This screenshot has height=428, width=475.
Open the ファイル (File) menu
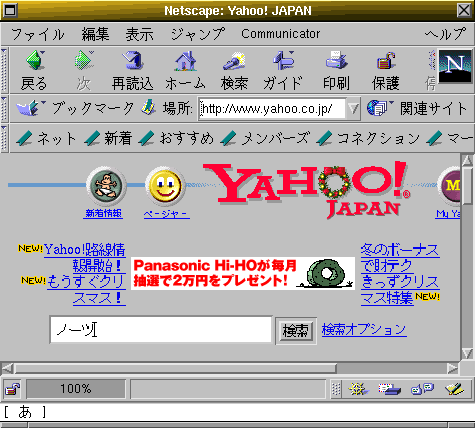pos(37,34)
